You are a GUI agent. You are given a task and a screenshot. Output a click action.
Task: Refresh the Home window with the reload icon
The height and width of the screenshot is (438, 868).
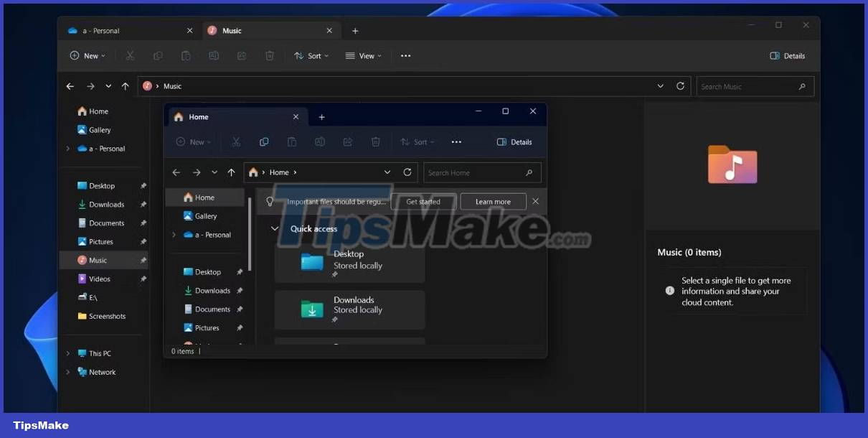point(407,172)
